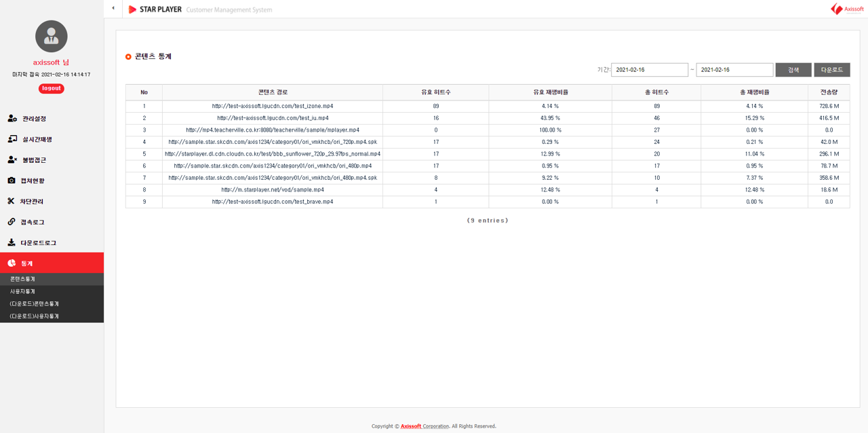Select 사용자통계 submenu item
This screenshot has width=868, height=433.
[x=22, y=291]
